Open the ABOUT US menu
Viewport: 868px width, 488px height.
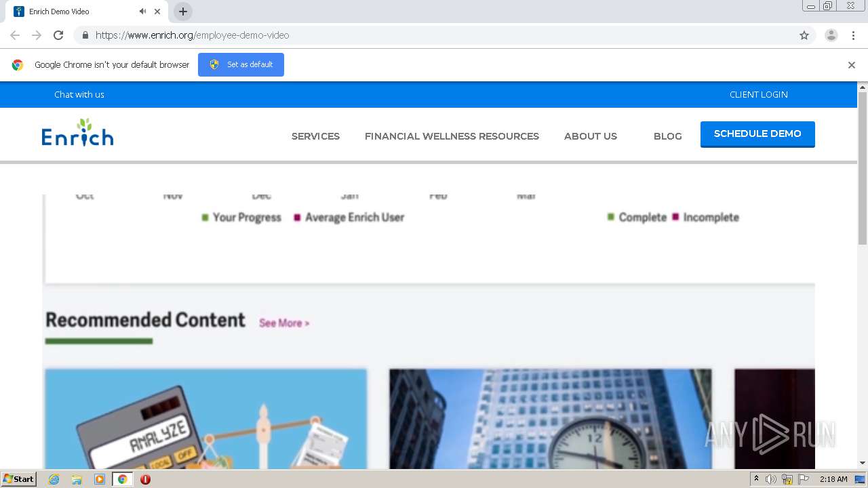tap(591, 136)
